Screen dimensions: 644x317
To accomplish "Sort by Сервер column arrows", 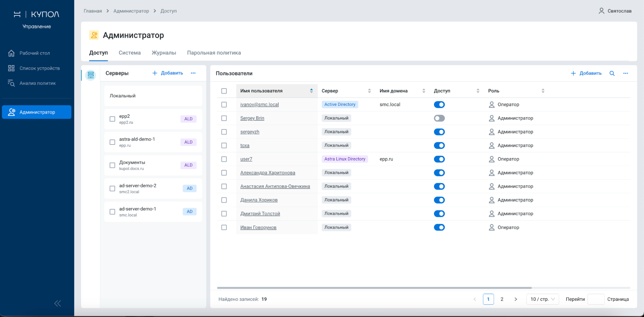I will 370,91.
